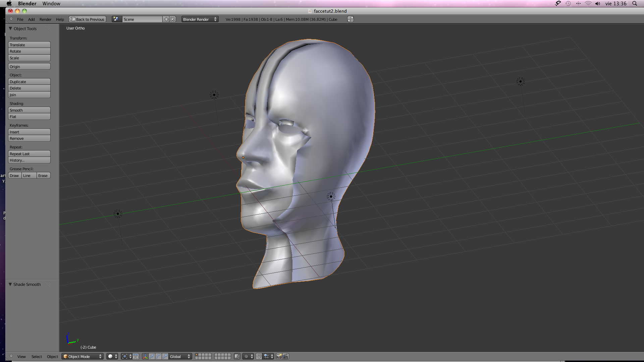Click the OpenGL render image camera icon
The image size is (644, 362).
point(279,356)
